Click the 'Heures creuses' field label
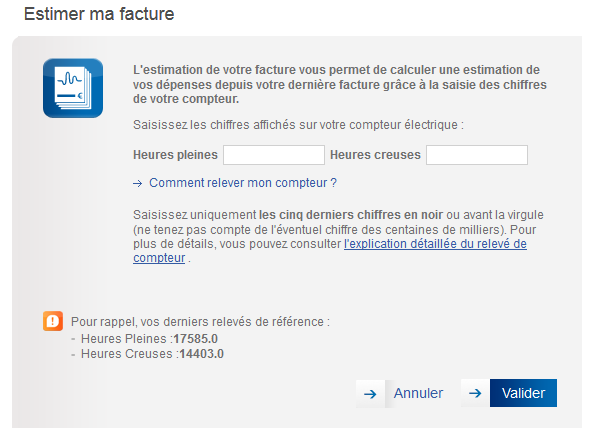Viewport: 590px width, 435px height. click(375, 155)
